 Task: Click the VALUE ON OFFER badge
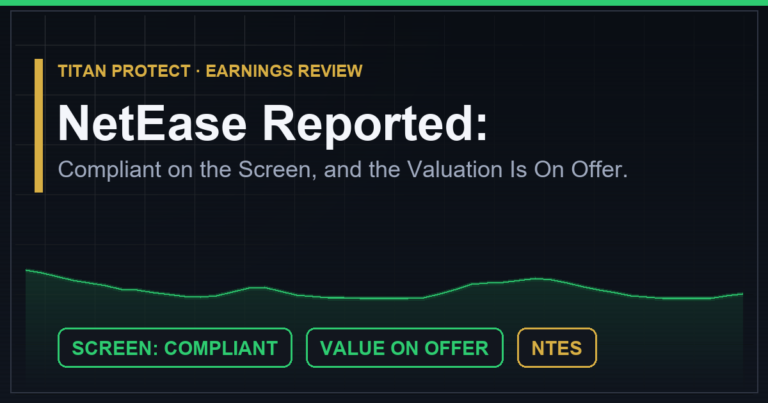(x=405, y=348)
